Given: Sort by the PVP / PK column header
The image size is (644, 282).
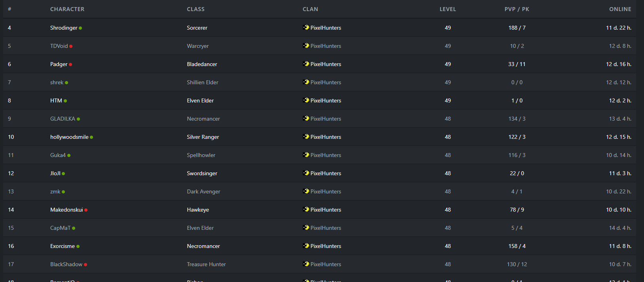Looking at the screenshot, I should 517,9.
